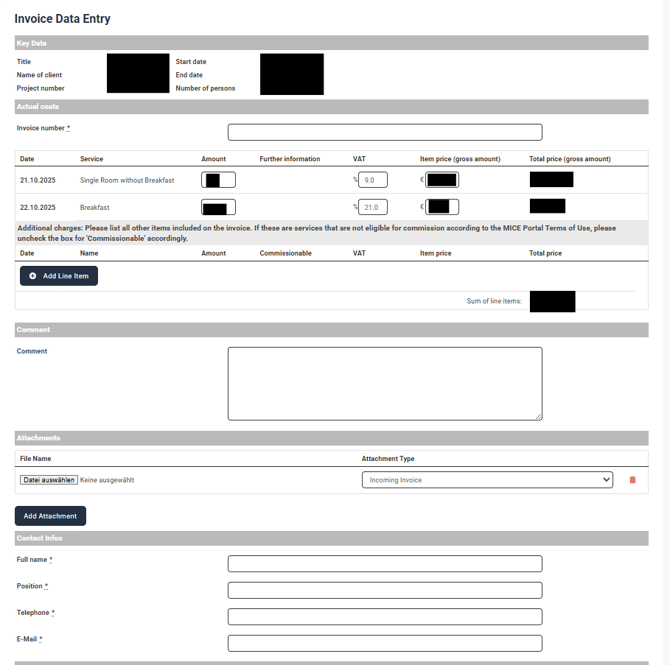Click the Amount field for Breakfast row
Screen dimensions: 670x665
click(x=218, y=207)
